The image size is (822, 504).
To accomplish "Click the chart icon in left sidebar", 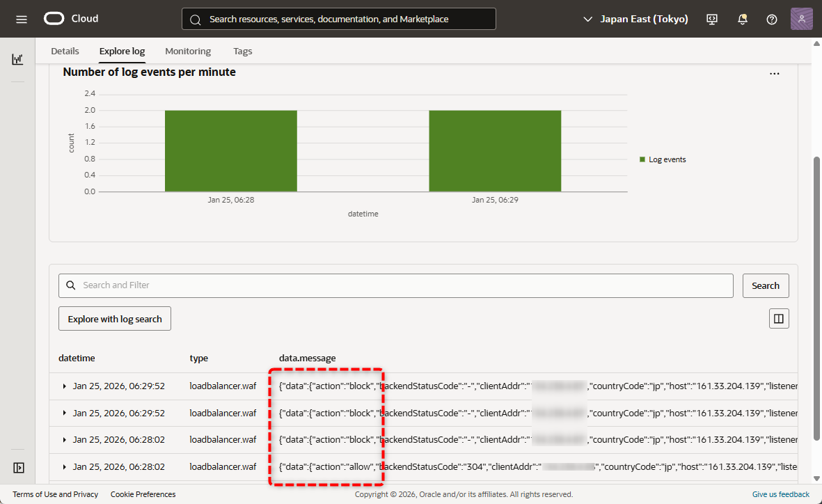I will 17,59.
